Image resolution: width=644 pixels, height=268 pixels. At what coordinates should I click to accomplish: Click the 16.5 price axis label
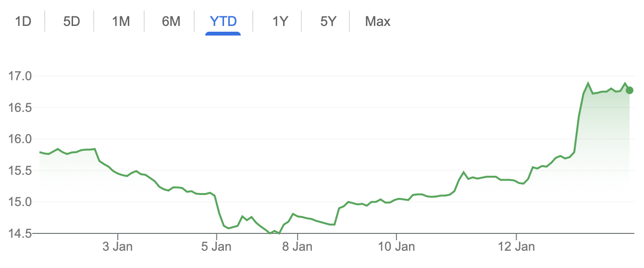click(x=19, y=108)
